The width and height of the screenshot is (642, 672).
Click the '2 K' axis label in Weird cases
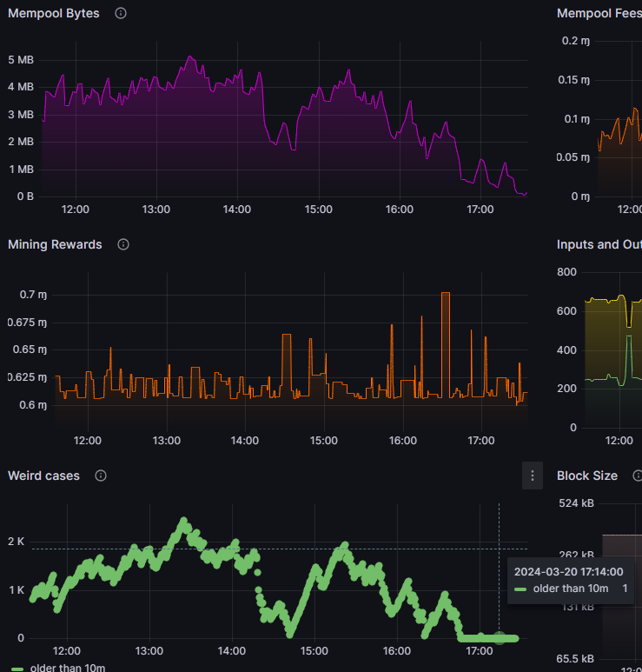tap(16, 542)
